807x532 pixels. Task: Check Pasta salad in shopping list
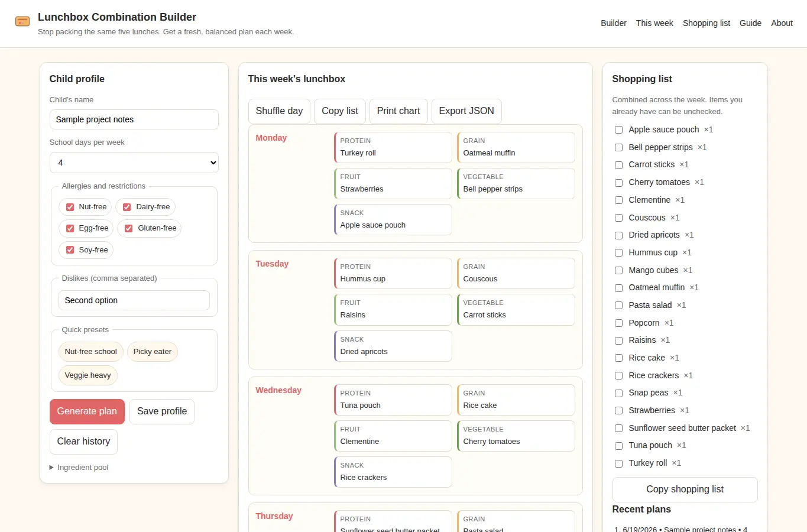[x=618, y=305]
